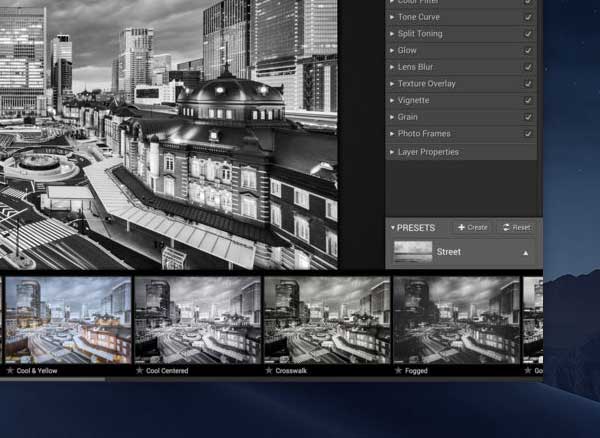
Task: Toggle the Lens Blur checkbox
Action: (x=528, y=67)
